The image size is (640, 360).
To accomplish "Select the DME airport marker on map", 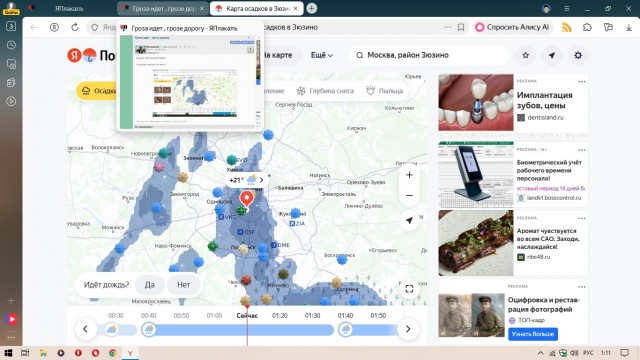I will point(280,245).
